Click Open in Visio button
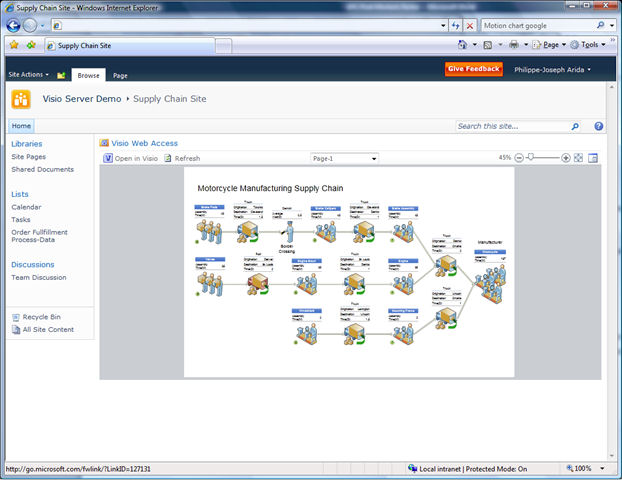 pos(131,158)
